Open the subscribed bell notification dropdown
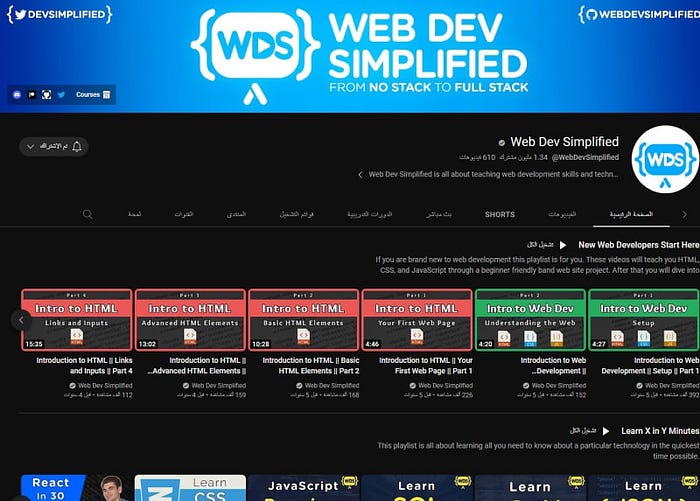This screenshot has width=700, height=501. pos(54,146)
